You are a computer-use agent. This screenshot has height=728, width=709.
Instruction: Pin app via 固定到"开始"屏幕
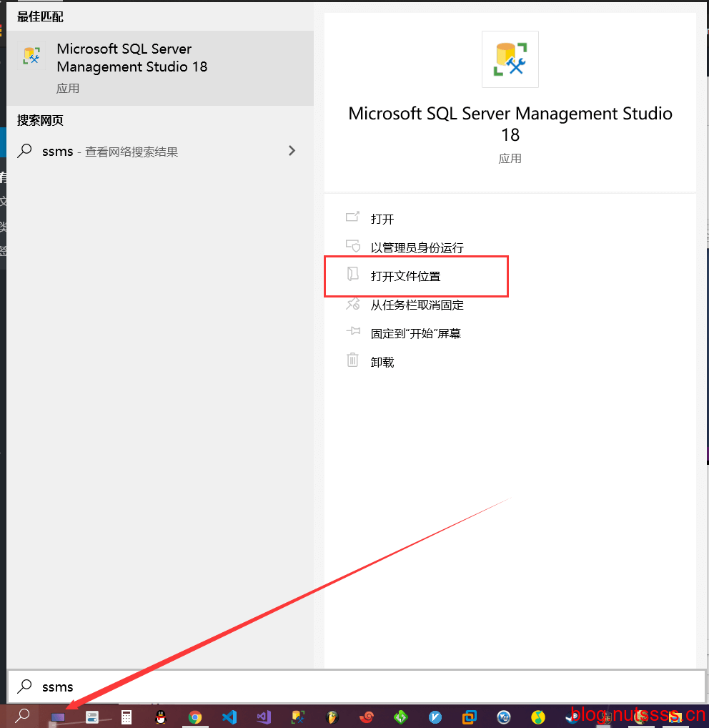click(x=415, y=333)
